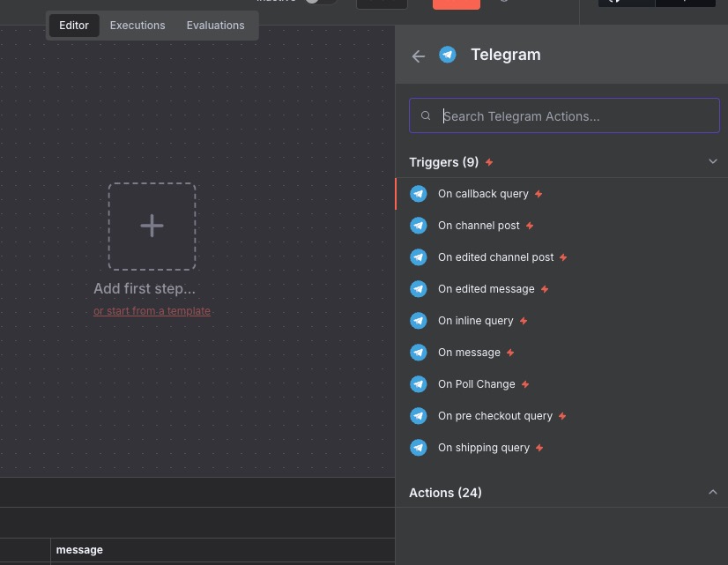The width and height of the screenshot is (728, 565).
Task: Expand the Actions (24) section chevron
Action: coord(713,492)
